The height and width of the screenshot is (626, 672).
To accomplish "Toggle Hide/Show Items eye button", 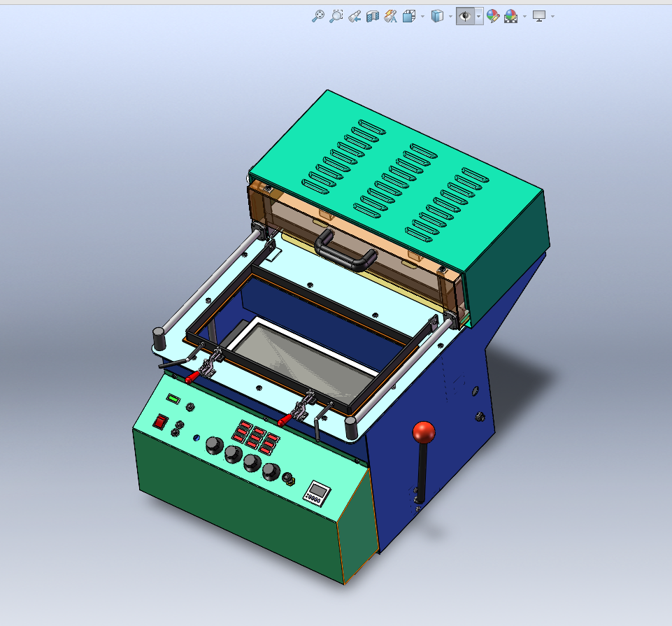I will [465, 16].
